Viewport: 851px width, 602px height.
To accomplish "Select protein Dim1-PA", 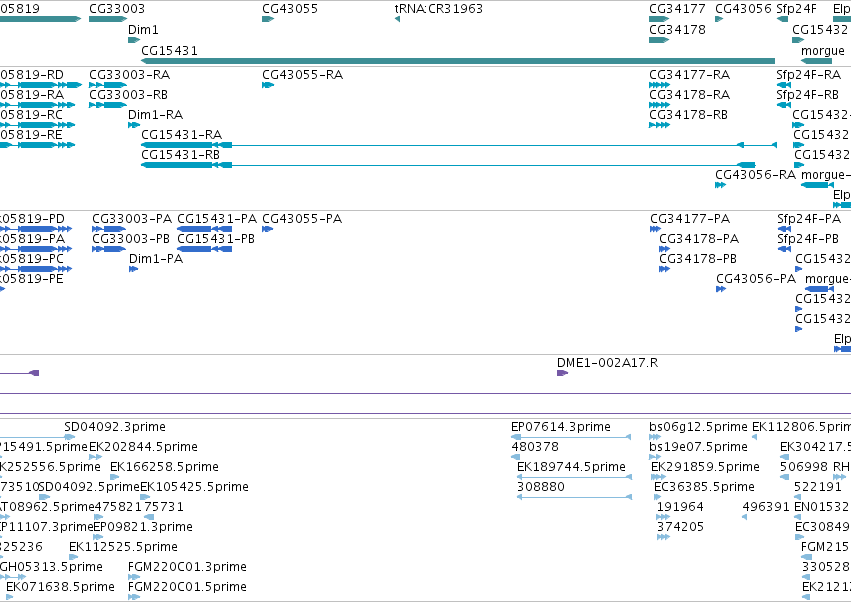I will tap(156, 259).
